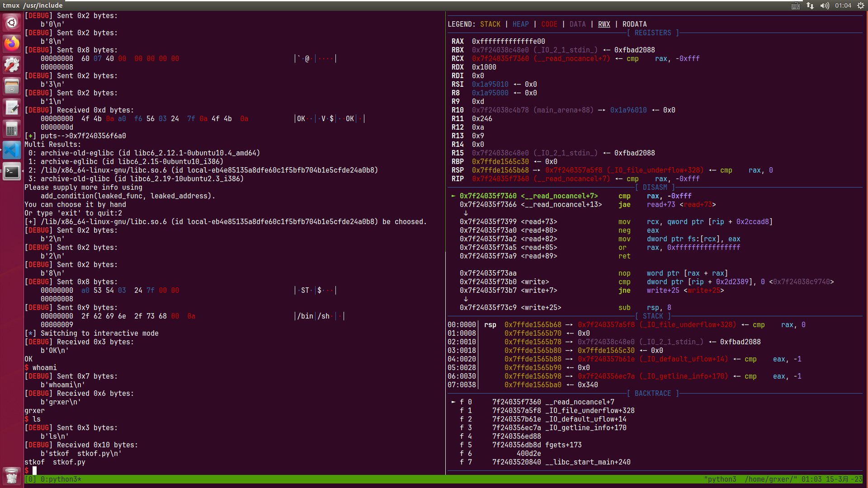Click the 'grxer' output line

(x=34, y=411)
